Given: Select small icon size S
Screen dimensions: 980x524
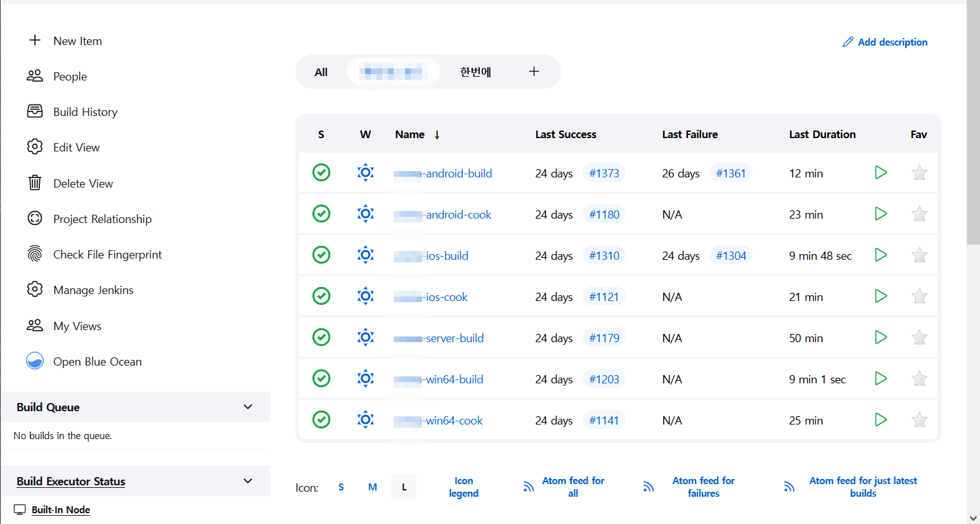Looking at the screenshot, I should coord(341,487).
